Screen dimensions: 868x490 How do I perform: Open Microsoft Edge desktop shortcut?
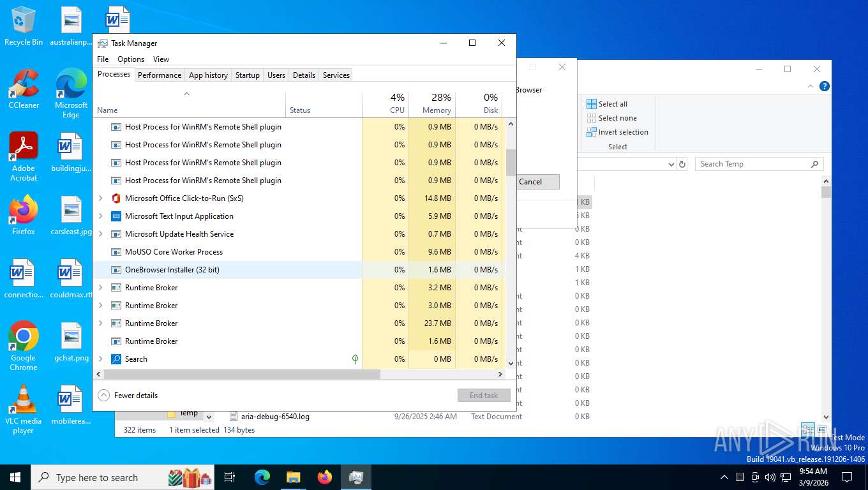[71, 93]
